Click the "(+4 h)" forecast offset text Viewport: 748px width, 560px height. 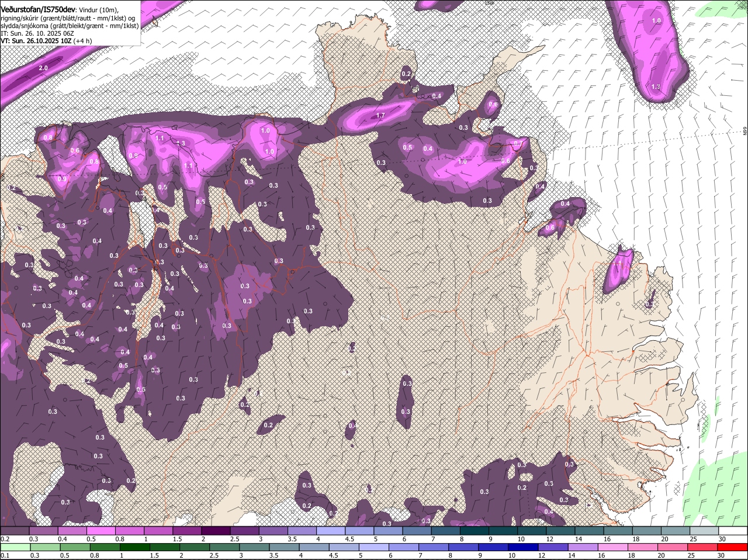point(83,41)
